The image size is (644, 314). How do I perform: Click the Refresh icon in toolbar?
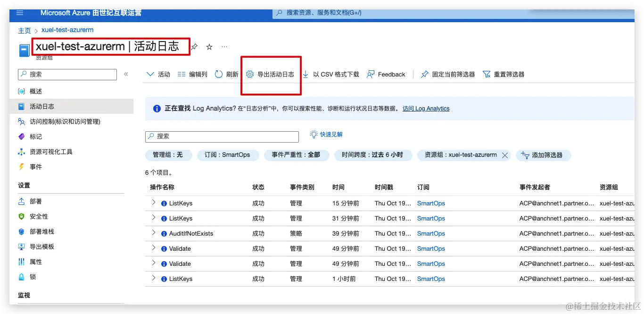click(218, 74)
